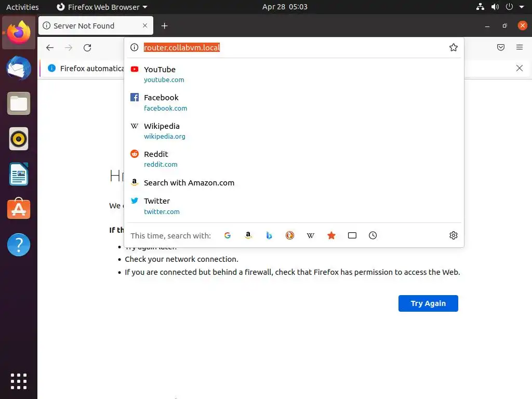Screen dimensions: 532x399
Task: Select Wikipedia suggestion
Action: click(294, 131)
